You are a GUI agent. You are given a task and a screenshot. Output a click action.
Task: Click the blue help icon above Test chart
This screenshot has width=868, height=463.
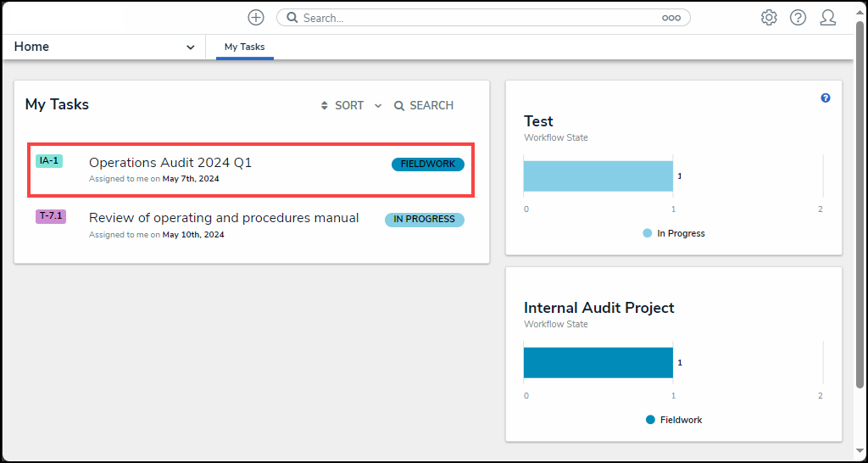pyautogui.click(x=826, y=98)
